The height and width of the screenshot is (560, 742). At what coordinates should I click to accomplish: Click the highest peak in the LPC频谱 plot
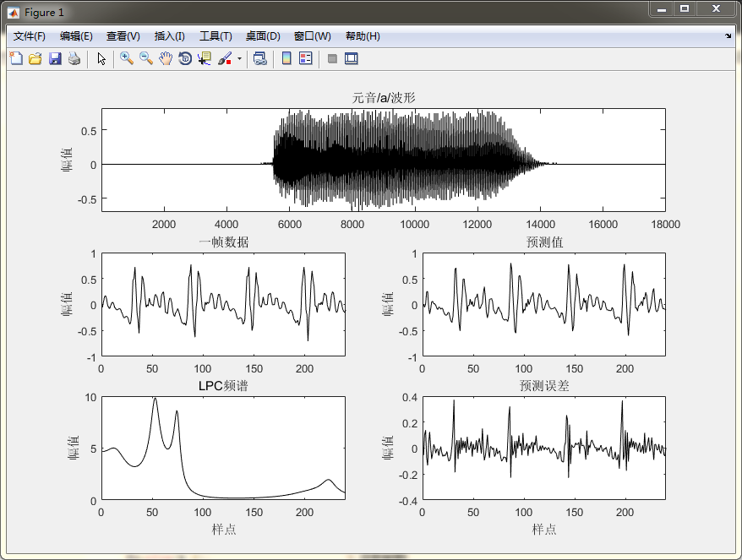(x=155, y=399)
